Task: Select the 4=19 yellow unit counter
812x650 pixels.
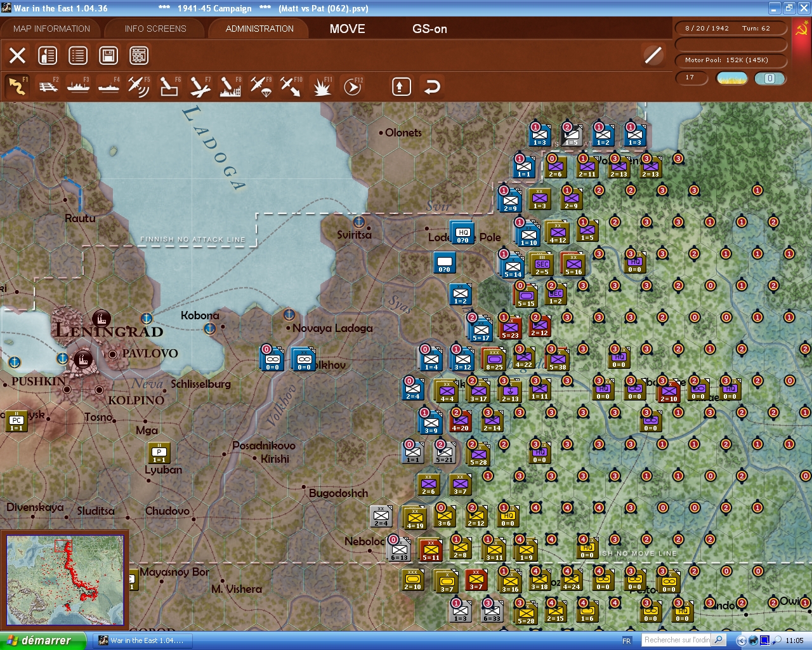Action: pyautogui.click(x=414, y=519)
